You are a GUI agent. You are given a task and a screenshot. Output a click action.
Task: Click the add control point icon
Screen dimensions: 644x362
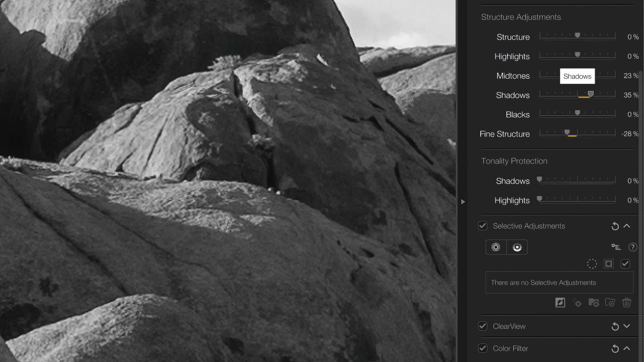point(577,302)
